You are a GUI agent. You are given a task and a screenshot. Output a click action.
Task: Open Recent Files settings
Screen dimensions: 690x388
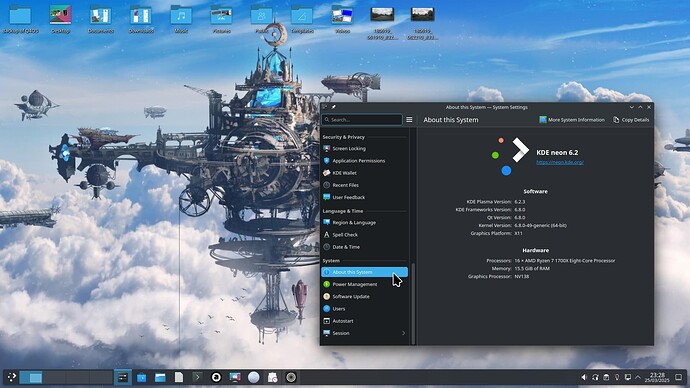364,185
